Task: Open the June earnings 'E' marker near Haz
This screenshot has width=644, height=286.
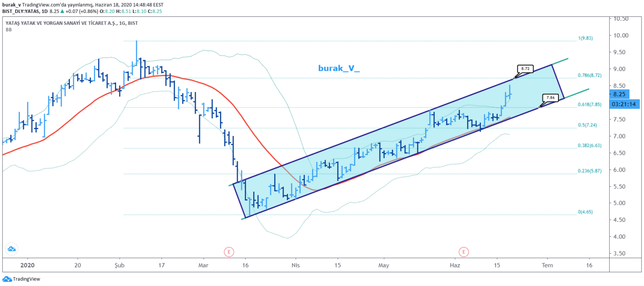Action: (464, 252)
